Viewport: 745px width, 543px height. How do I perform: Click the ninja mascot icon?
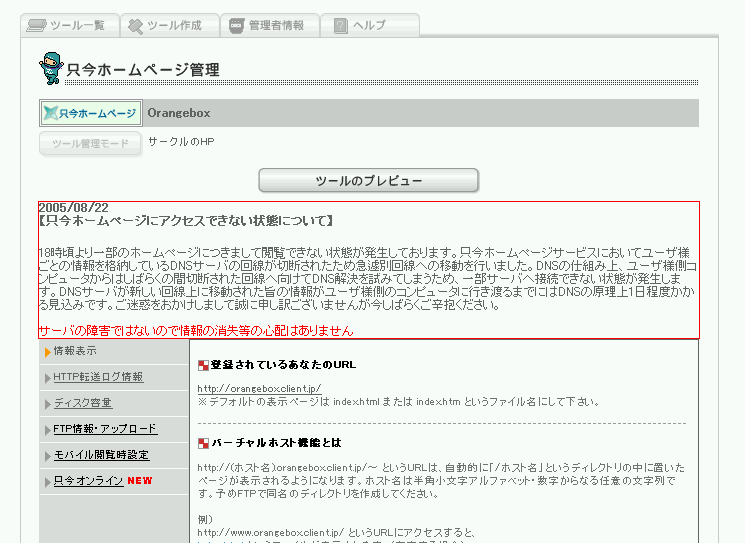pos(50,68)
